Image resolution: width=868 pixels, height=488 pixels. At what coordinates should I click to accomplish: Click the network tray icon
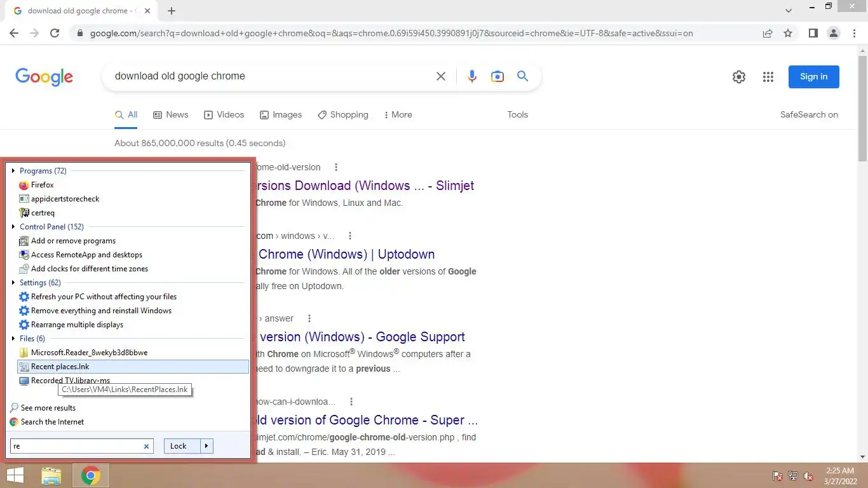[x=792, y=476]
